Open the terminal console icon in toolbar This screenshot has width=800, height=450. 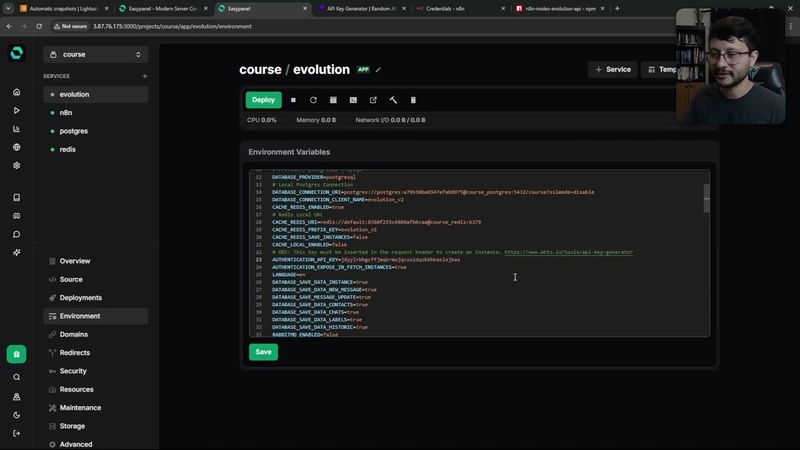tap(353, 100)
